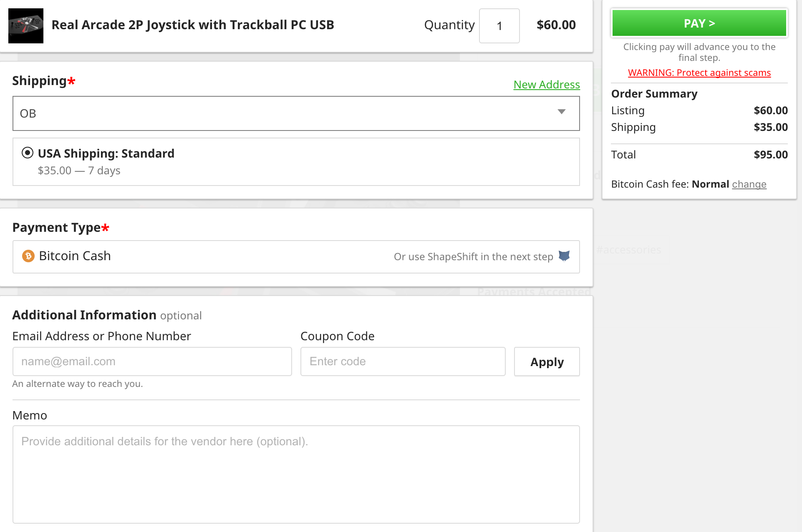
Task: Apply the coupon code
Action: point(547,362)
